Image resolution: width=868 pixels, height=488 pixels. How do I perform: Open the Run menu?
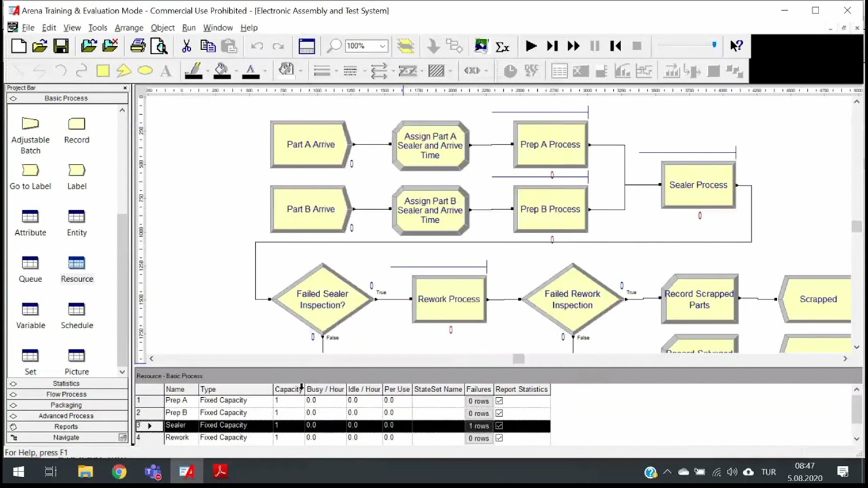click(x=189, y=28)
